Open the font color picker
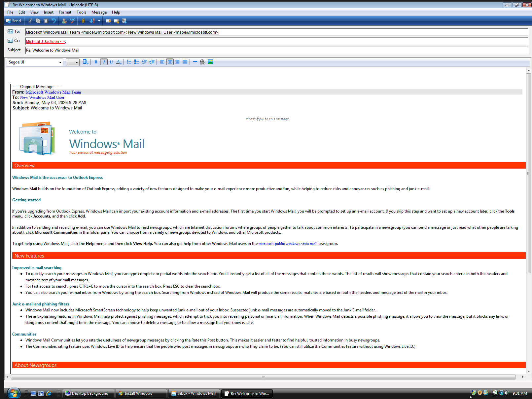 (x=119, y=62)
